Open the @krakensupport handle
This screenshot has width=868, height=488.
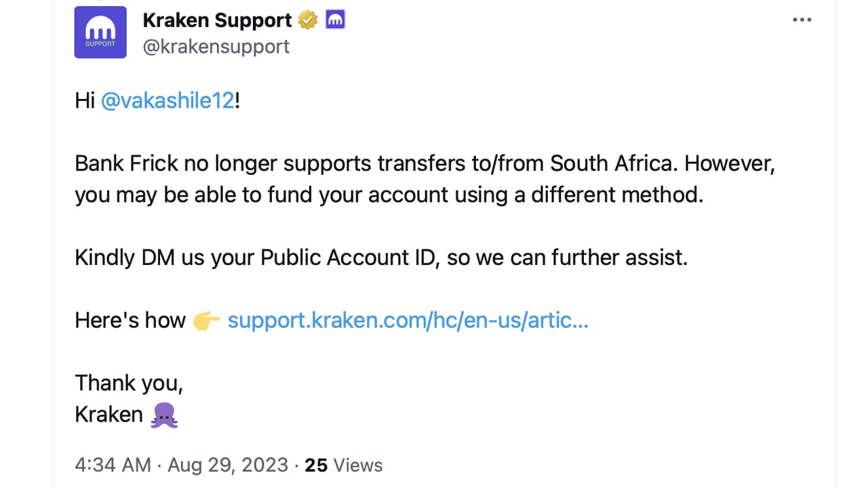click(216, 46)
